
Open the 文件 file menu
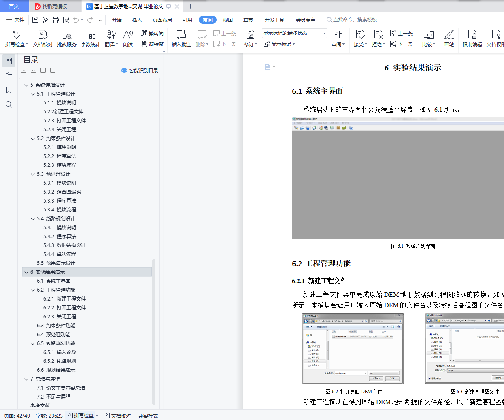15,20
